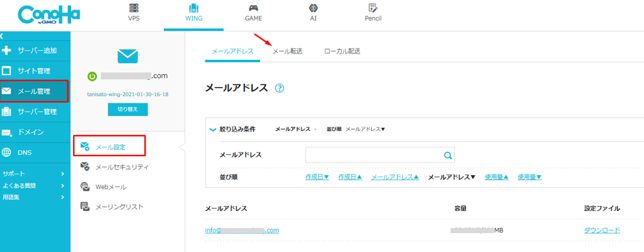644x252 pixels.
Task: Click the ダウンロード link
Action: tap(602, 230)
